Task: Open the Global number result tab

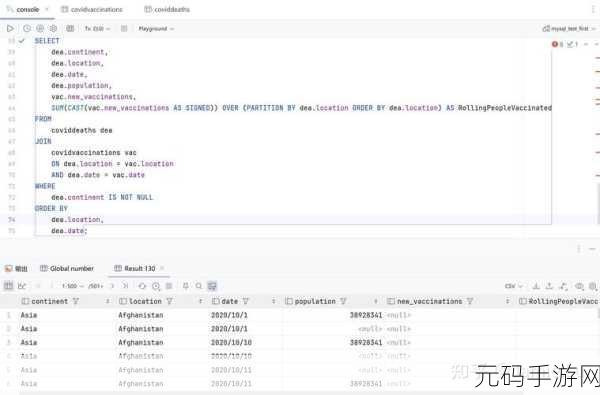Action: point(67,269)
